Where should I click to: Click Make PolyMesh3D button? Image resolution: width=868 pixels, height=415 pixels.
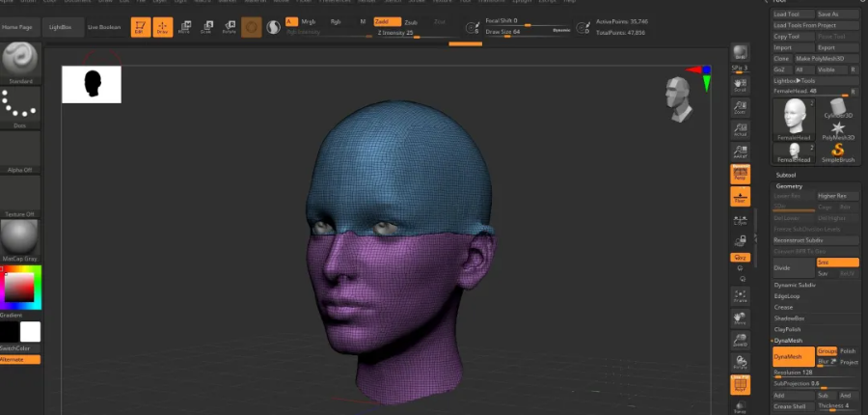827,59
